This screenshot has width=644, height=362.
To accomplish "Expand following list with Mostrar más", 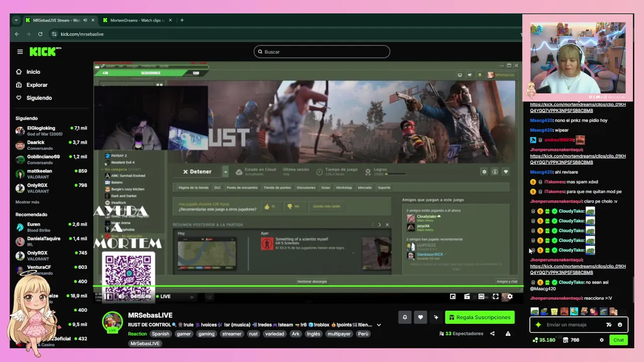I will (27, 202).
